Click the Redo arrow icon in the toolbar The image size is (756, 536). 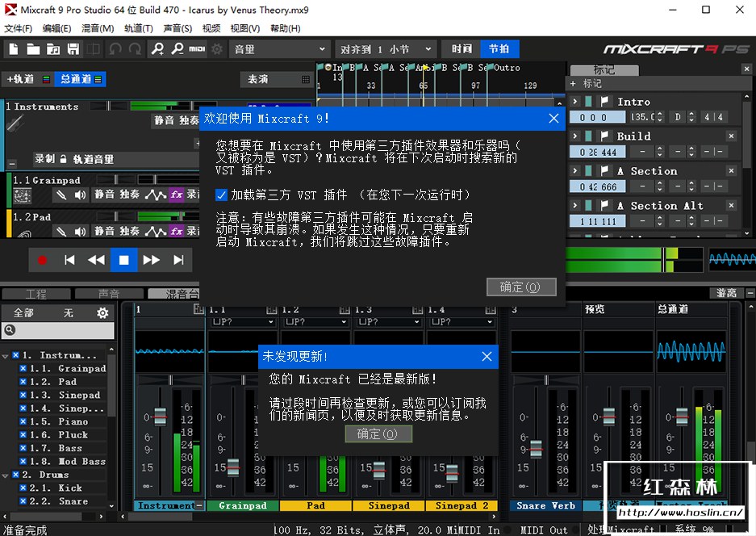coord(135,48)
